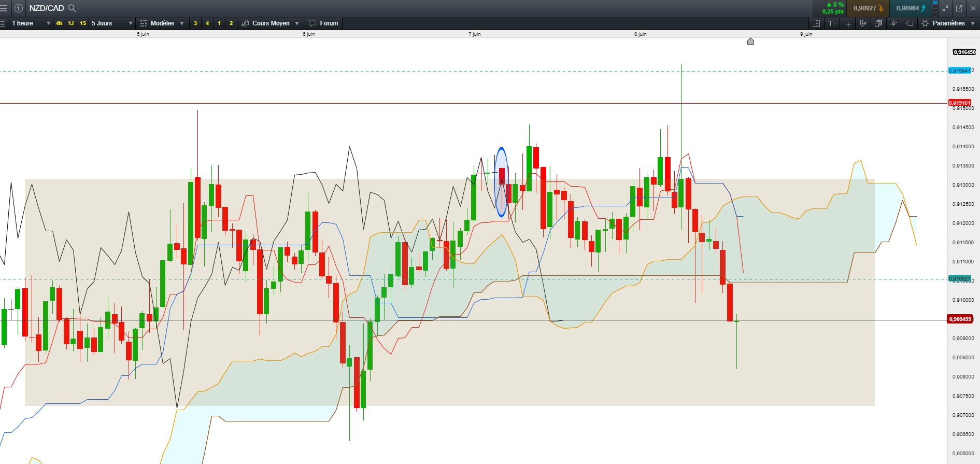
Task: Click the sell price 0,90927
Action: [x=868, y=8]
